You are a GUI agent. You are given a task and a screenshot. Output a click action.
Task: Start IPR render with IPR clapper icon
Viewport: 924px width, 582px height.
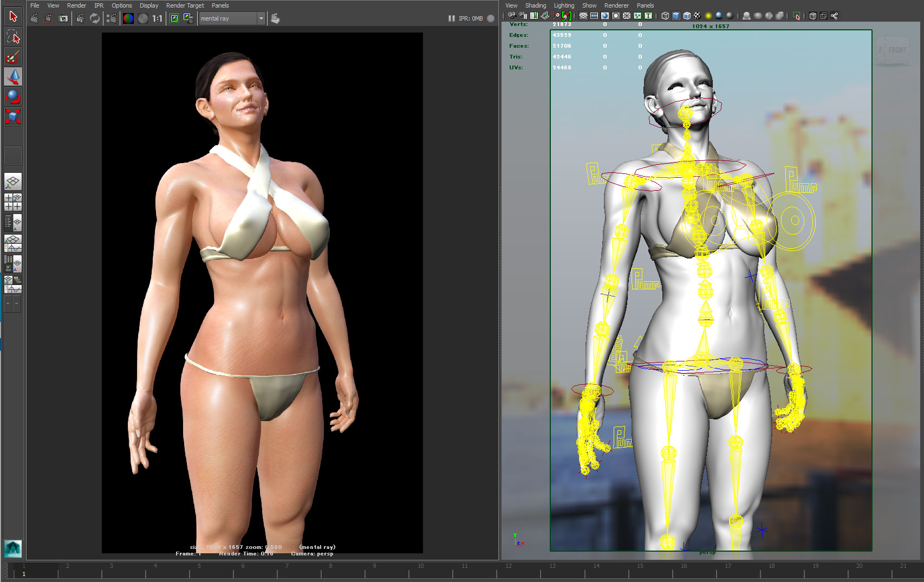[x=80, y=18]
